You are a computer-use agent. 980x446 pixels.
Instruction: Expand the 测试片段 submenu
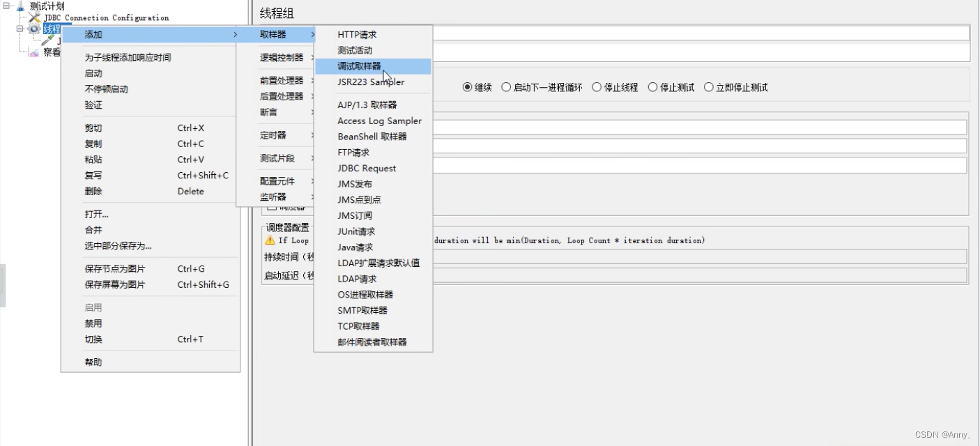pyautogui.click(x=276, y=158)
